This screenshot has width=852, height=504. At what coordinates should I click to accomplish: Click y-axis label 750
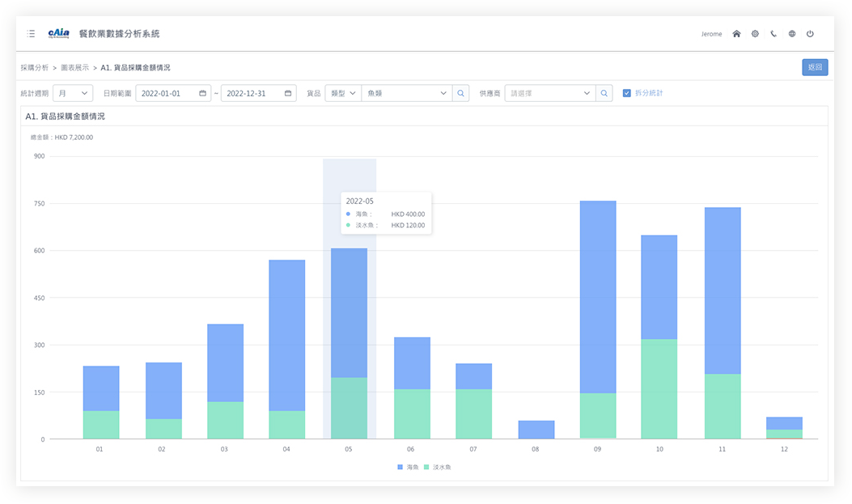click(x=39, y=204)
